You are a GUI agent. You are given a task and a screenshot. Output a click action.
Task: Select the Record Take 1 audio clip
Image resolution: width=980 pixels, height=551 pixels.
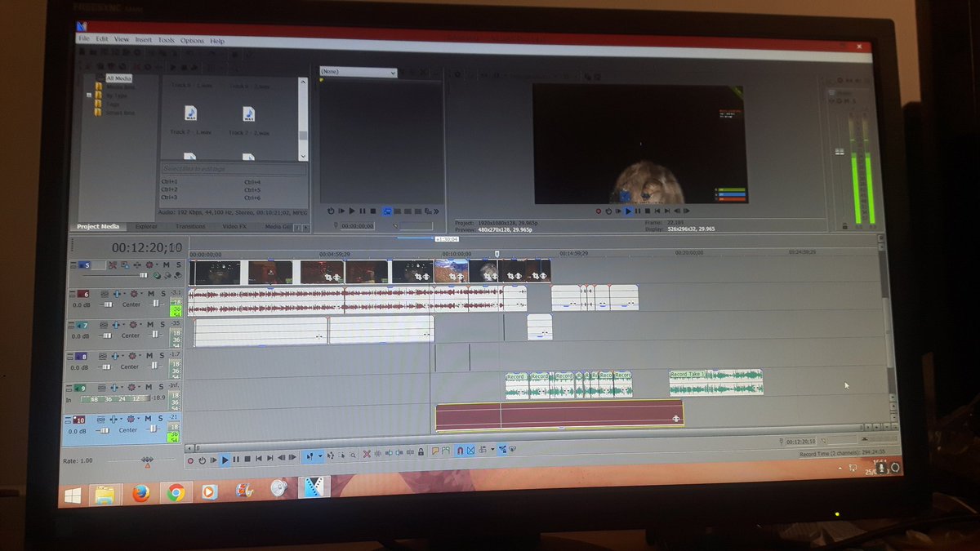715,383
